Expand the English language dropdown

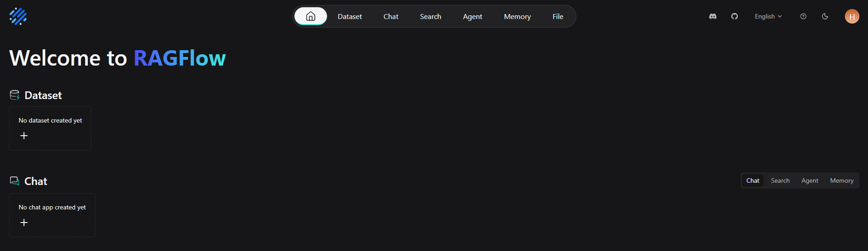coord(768,16)
